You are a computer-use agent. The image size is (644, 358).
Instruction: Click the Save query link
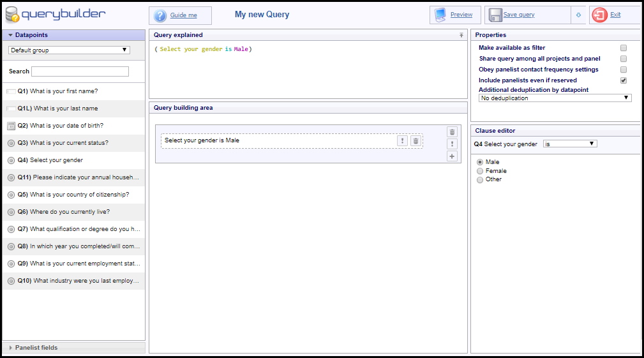click(x=519, y=15)
